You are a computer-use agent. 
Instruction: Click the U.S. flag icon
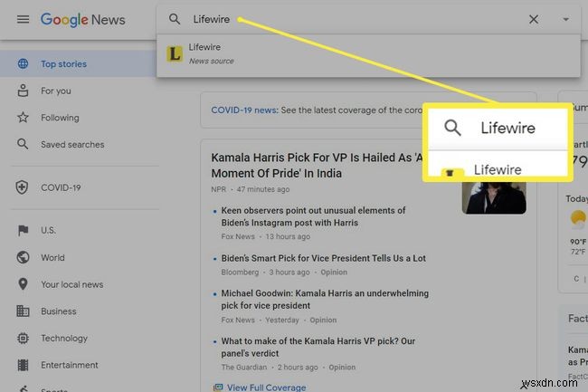coord(23,230)
